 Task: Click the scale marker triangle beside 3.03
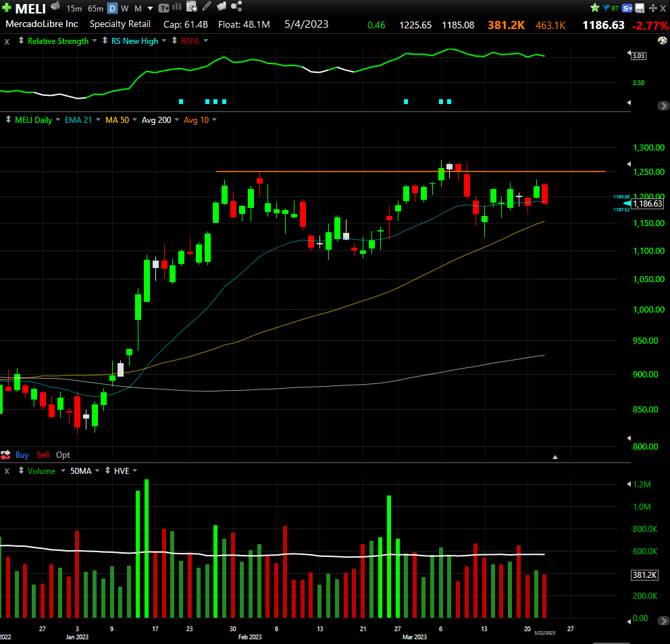[629, 53]
